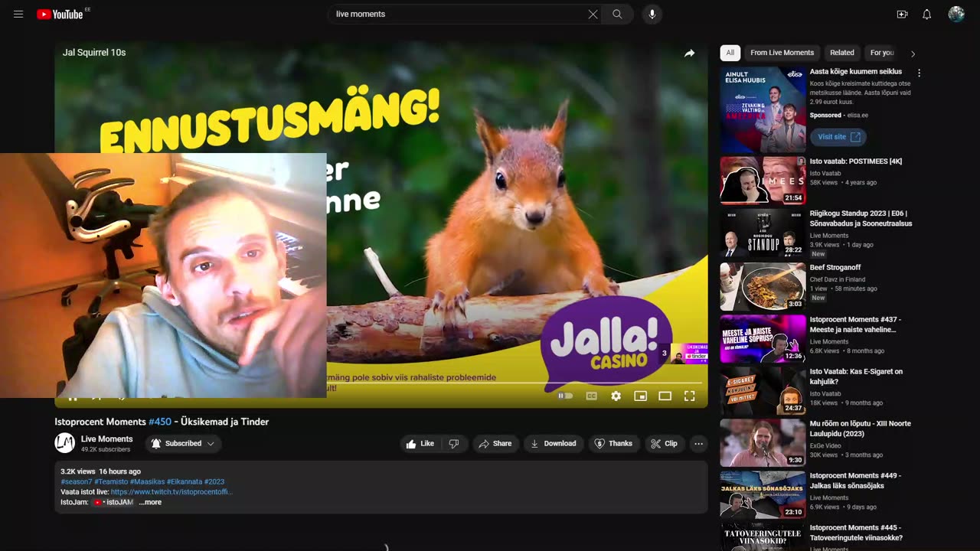This screenshot has width=980, height=551.
Task: Open XIII Noorte Laulupidu video
Action: (x=860, y=429)
